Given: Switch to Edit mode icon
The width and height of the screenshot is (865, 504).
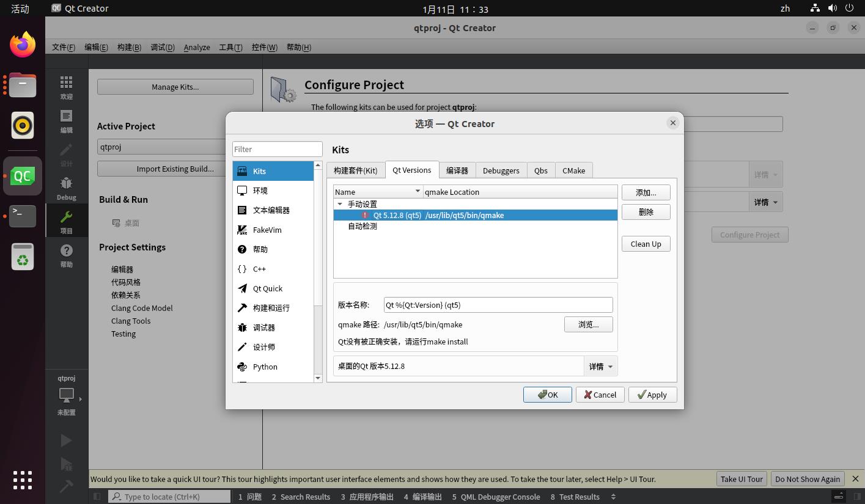Looking at the screenshot, I should (66, 121).
